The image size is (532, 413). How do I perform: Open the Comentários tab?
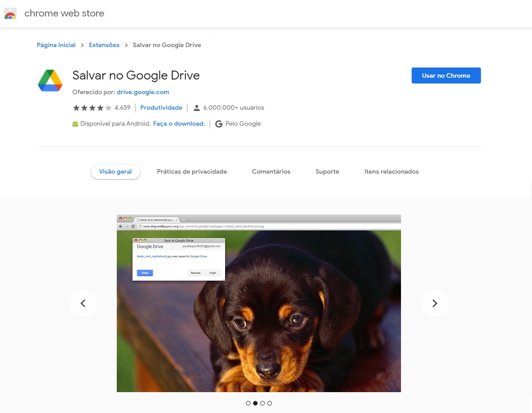pos(271,172)
